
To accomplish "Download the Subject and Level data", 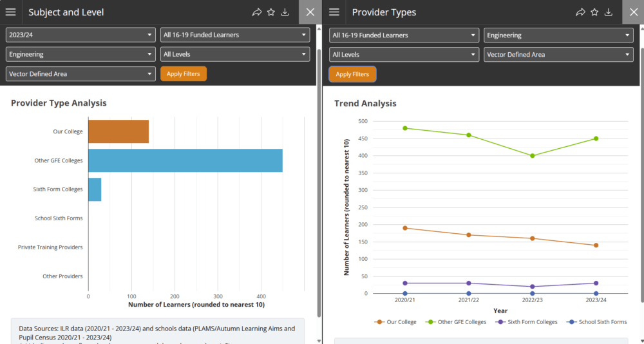I will 285,12.
